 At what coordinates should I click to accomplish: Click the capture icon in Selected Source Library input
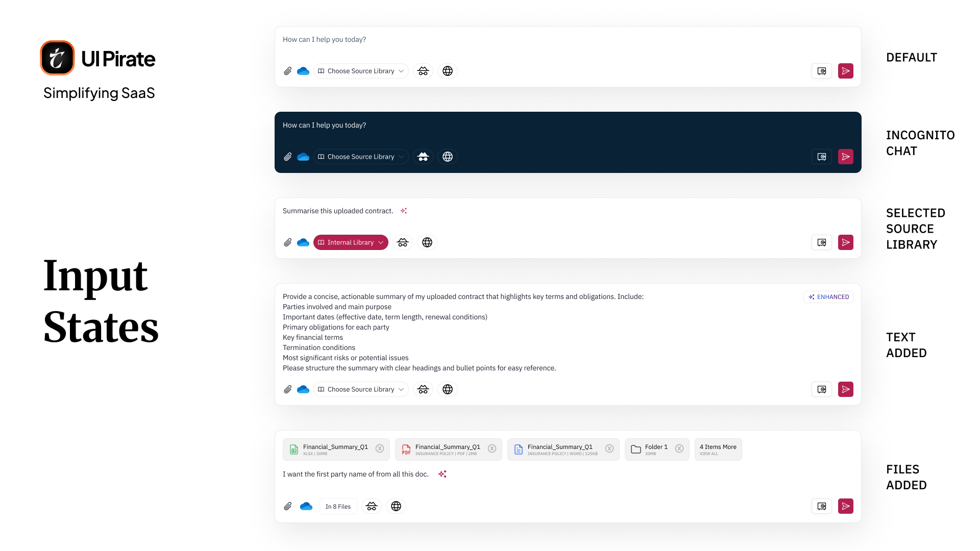click(x=822, y=242)
